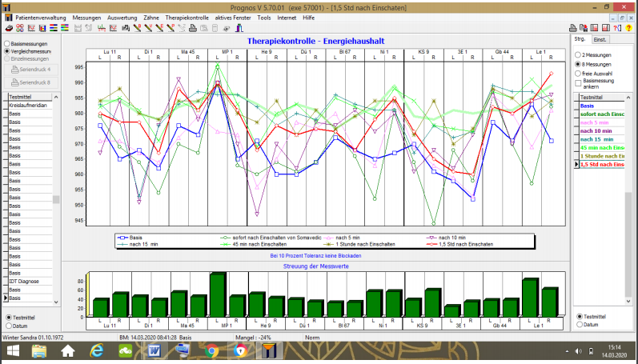Open the Windows Start menu

pos(13,350)
